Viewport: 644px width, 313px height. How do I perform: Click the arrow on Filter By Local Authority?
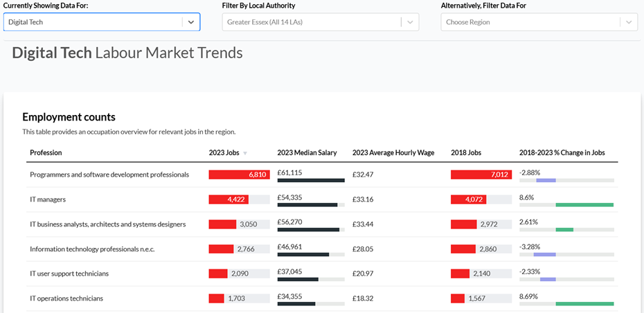click(411, 22)
